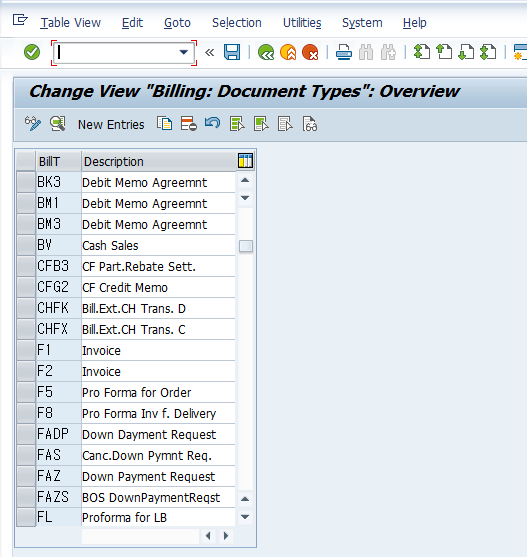The image size is (527, 557).
Task: Go to First Page icon
Action: point(422,52)
